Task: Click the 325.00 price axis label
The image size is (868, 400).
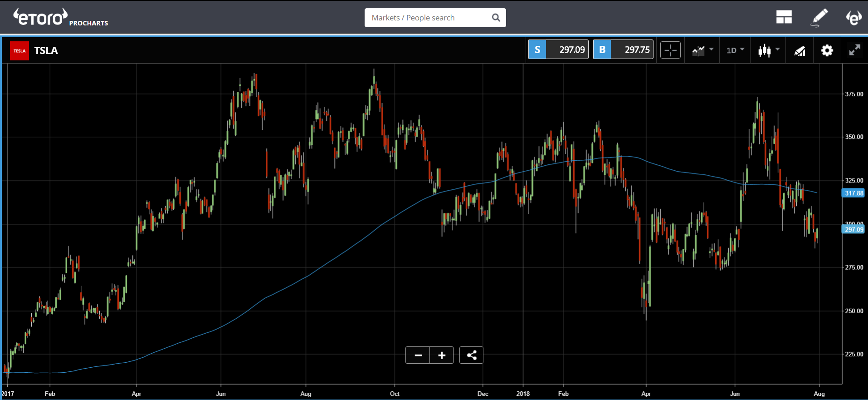Action: point(854,180)
